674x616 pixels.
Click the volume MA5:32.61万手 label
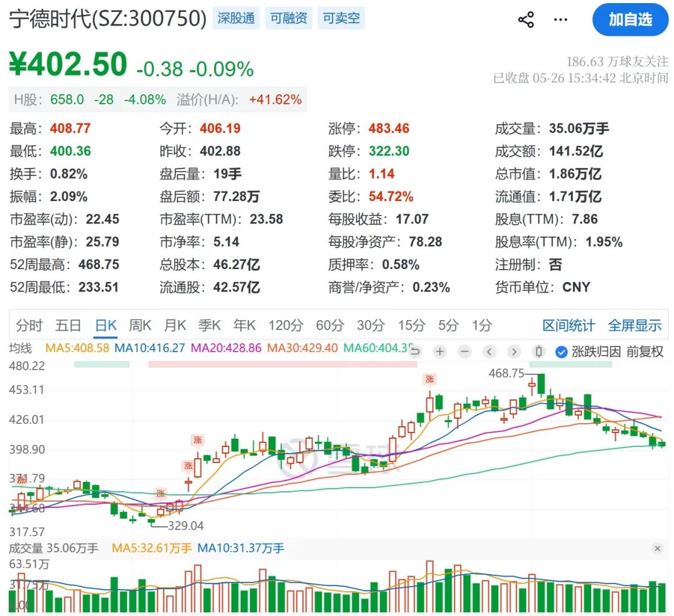152,548
